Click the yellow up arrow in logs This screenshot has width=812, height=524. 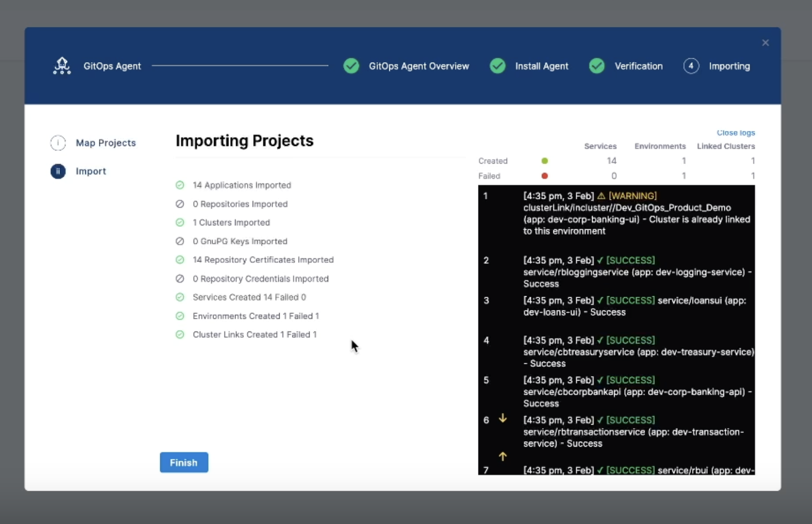point(502,456)
